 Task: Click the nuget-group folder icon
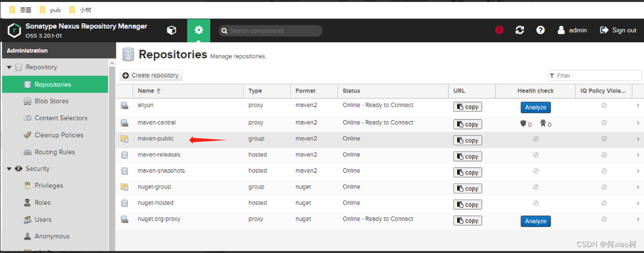click(125, 187)
